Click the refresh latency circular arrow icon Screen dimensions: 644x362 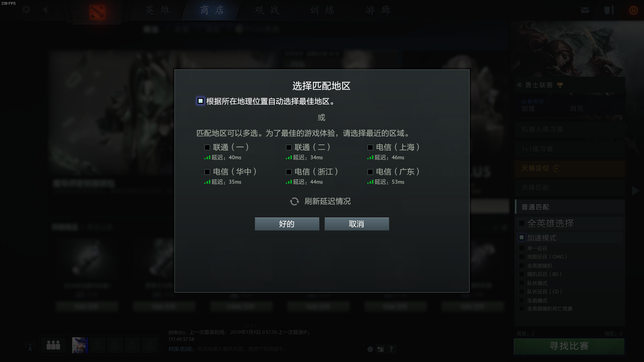294,201
